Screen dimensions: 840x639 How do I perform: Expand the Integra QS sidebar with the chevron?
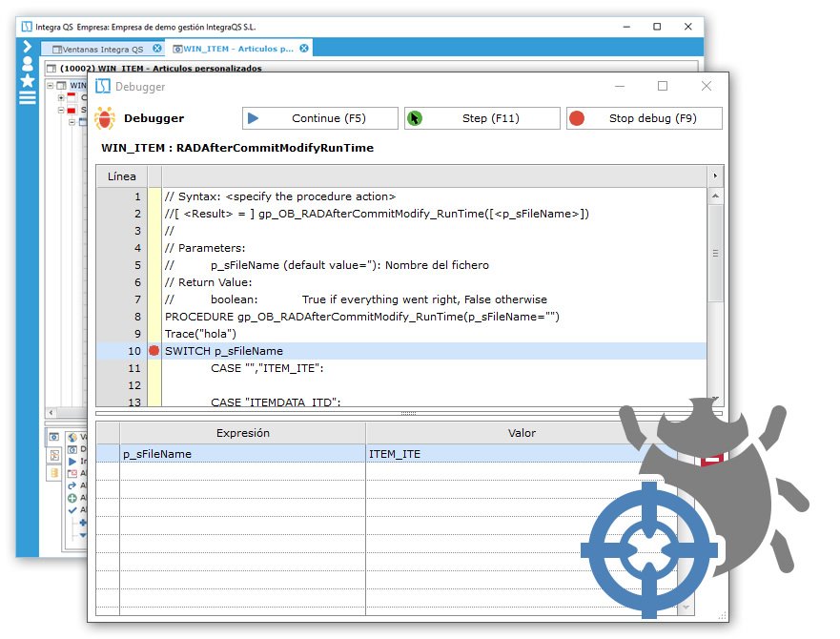(28, 48)
